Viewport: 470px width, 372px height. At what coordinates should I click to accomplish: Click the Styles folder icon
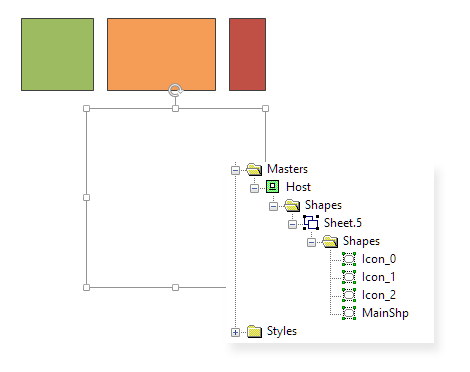click(x=254, y=331)
